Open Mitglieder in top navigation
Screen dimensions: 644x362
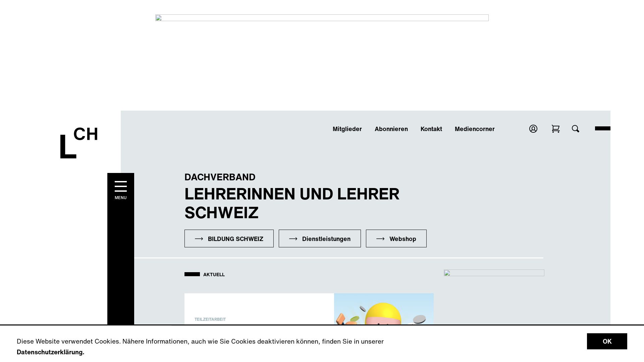[x=347, y=129]
